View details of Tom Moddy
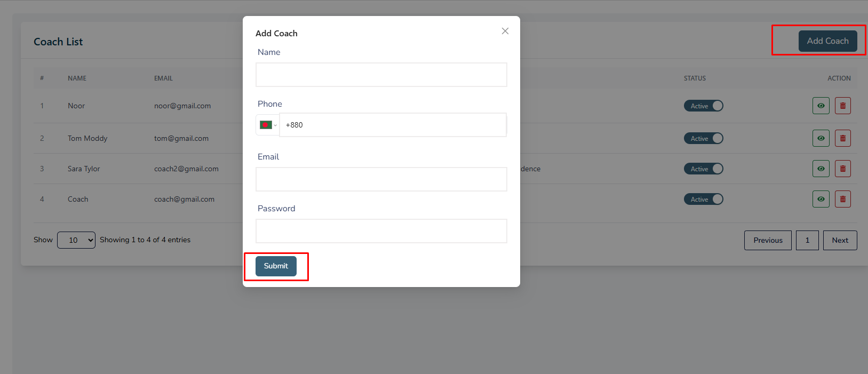Screen dimensions: 868x374 tap(821, 138)
